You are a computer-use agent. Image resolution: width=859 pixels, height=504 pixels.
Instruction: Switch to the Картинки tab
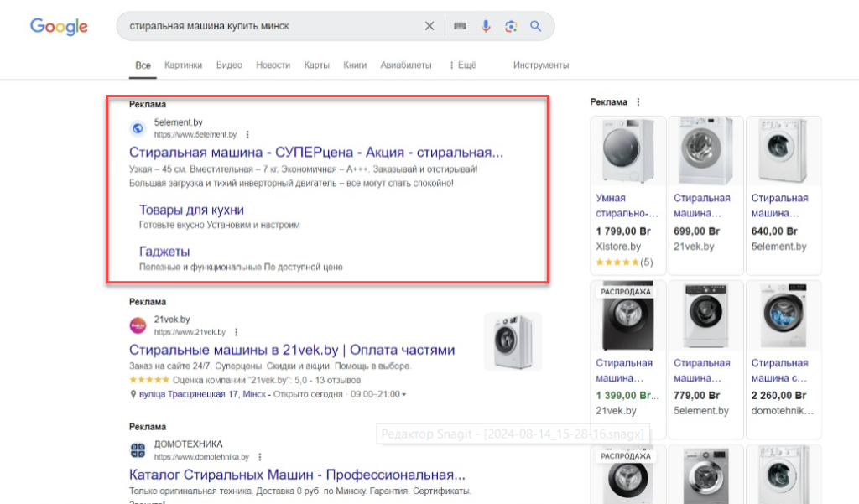pos(183,65)
